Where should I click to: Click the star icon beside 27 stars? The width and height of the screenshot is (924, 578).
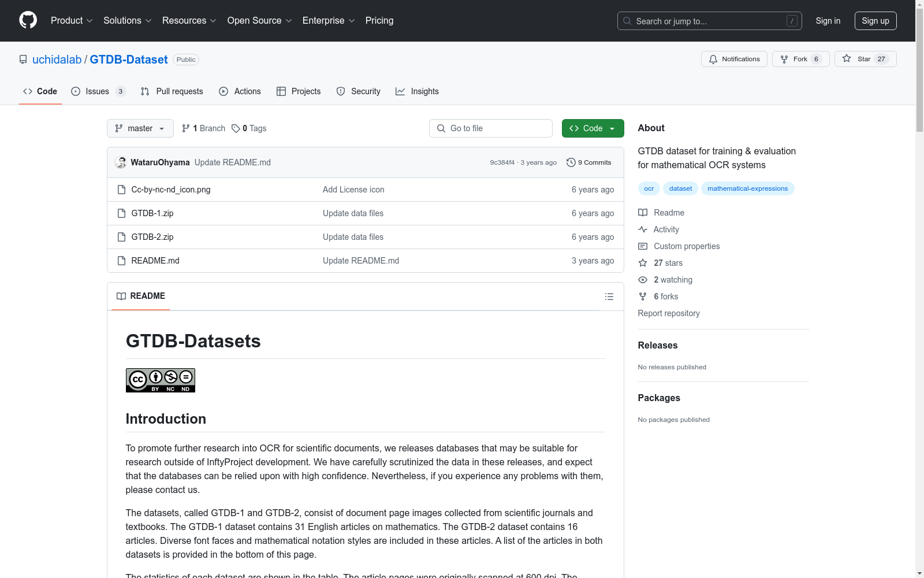pyautogui.click(x=643, y=263)
